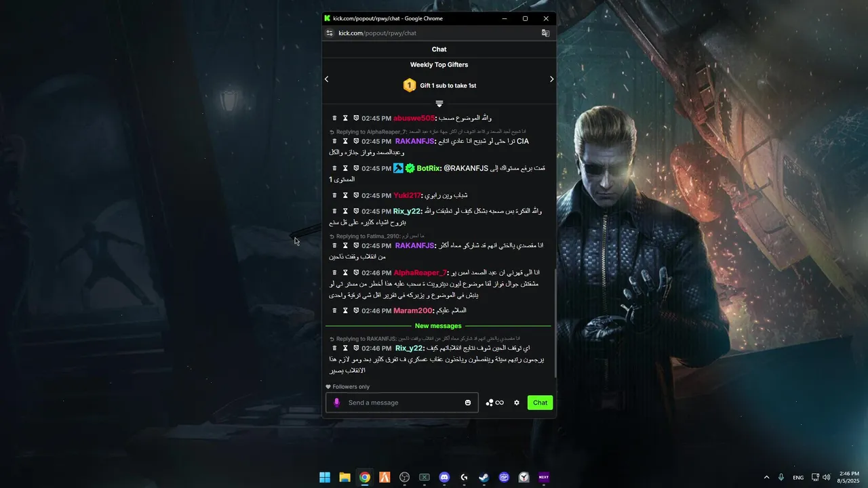This screenshot has height=488, width=868.
Task: Collapse the Weekly Top Gifters panel handle
Action: [x=439, y=104]
